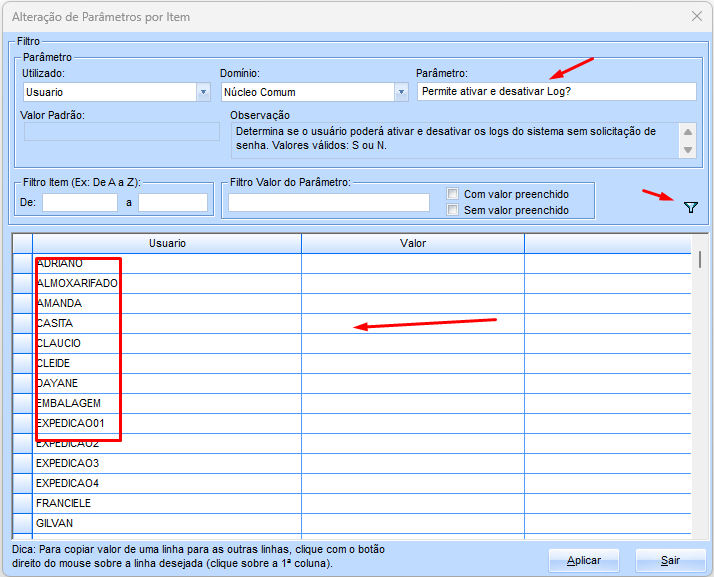This screenshot has height=577, width=714.
Task: Enable 'Com valor preenchido' checkbox
Action: 453,194
